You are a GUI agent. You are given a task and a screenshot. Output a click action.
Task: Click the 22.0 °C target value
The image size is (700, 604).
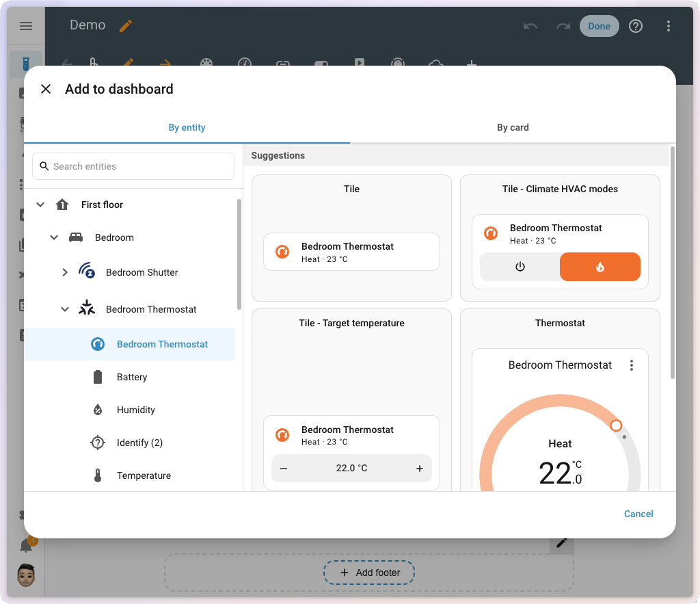pos(352,468)
